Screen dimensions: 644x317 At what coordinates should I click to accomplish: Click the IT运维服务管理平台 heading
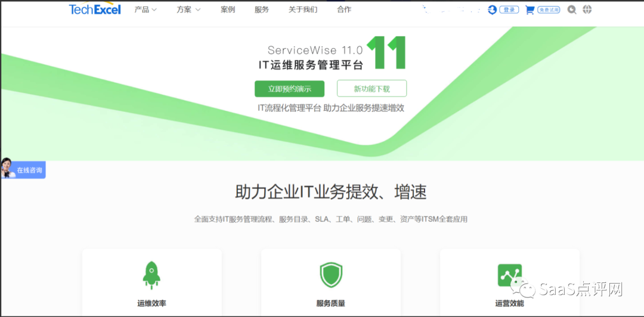(311, 65)
